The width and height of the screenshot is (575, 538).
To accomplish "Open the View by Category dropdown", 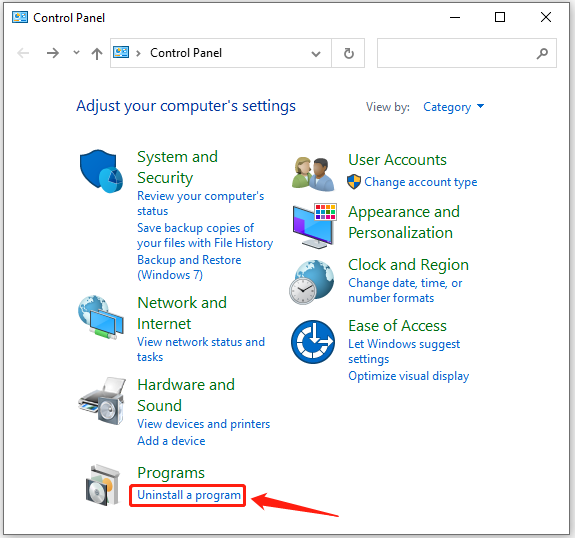I will (453, 107).
